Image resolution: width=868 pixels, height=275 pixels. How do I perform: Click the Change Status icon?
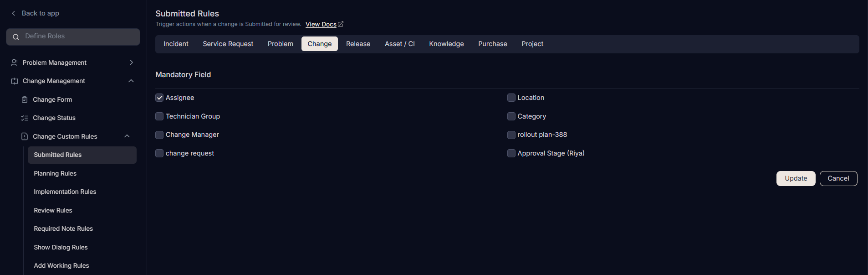pyautogui.click(x=25, y=118)
